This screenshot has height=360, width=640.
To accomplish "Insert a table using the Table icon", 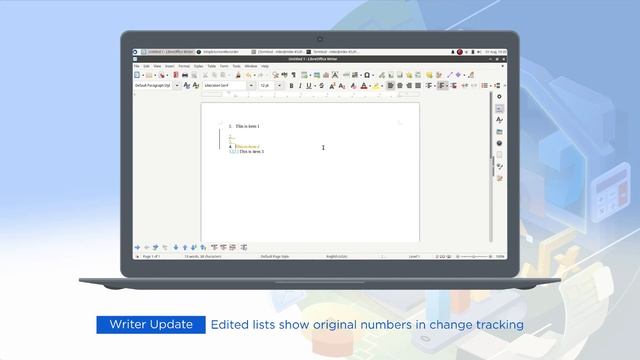I will tap(304, 75).
